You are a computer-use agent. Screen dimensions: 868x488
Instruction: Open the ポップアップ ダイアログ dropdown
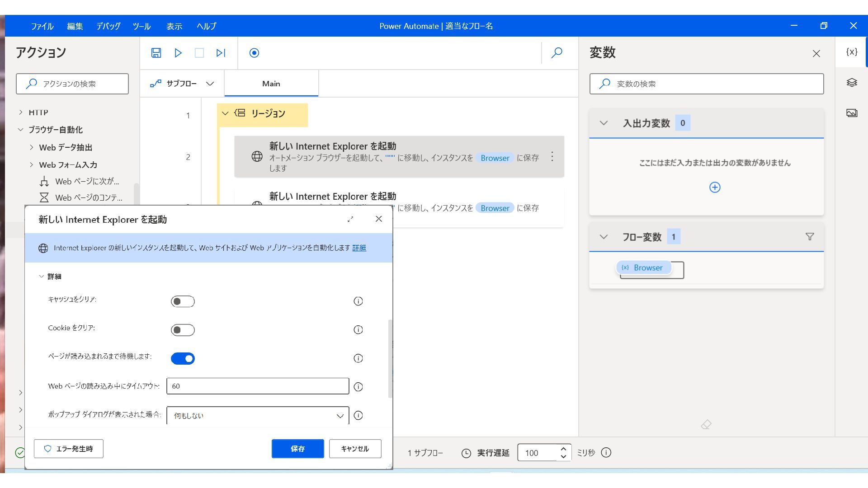click(x=258, y=415)
